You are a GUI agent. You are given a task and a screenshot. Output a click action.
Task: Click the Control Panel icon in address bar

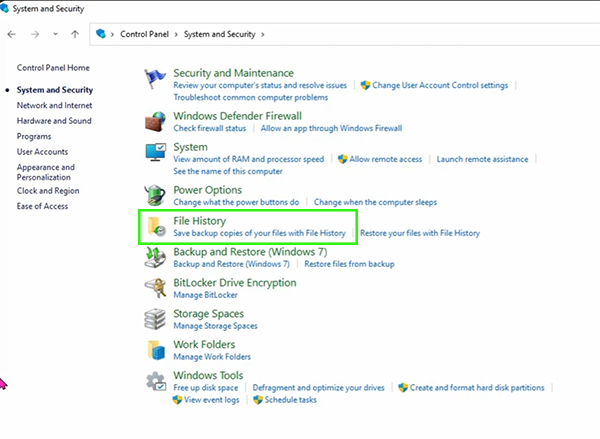(x=101, y=34)
